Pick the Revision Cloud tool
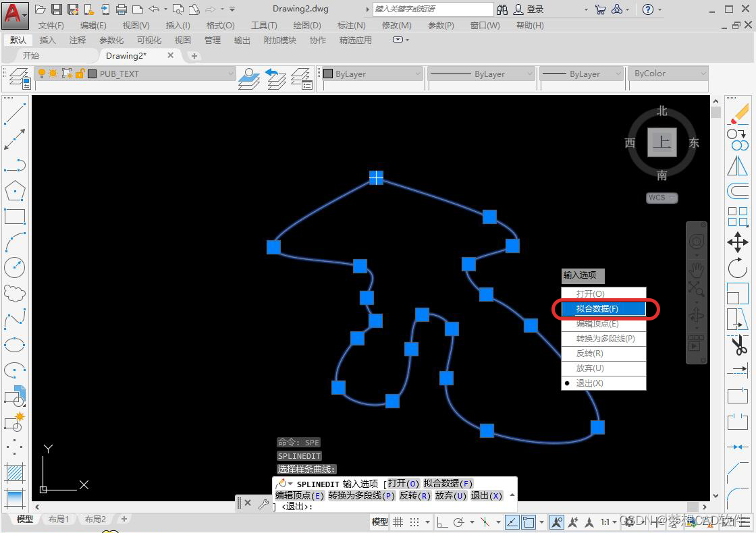The image size is (756, 533). tap(15, 293)
